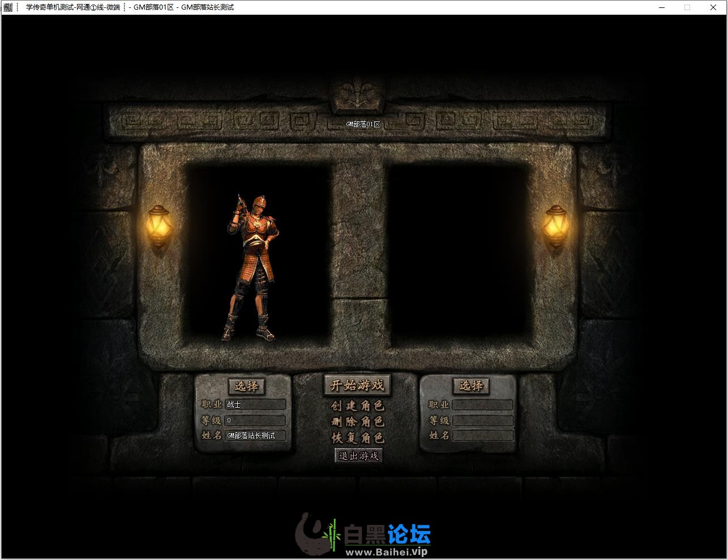Click the left 等级 field showing 0
This screenshot has height=560, width=728.
coord(255,421)
